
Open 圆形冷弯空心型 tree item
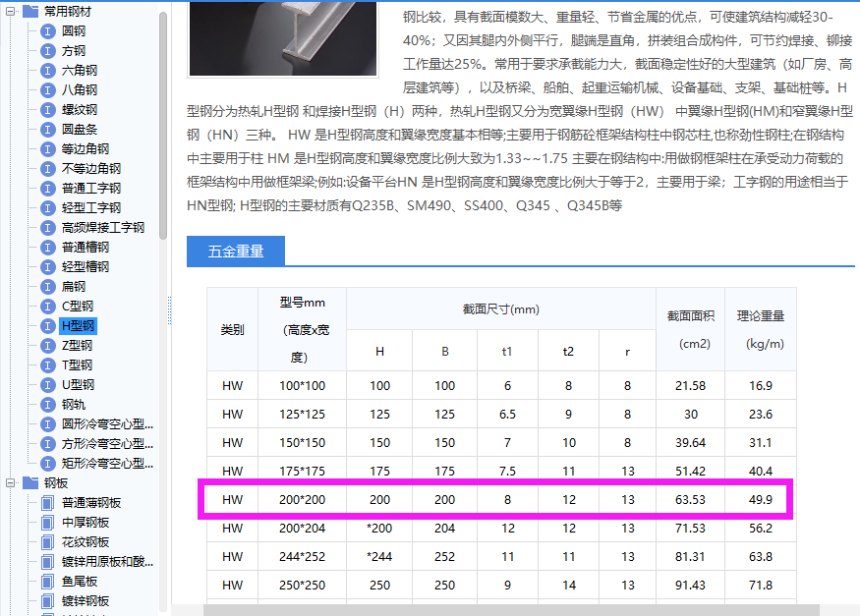coord(107,424)
